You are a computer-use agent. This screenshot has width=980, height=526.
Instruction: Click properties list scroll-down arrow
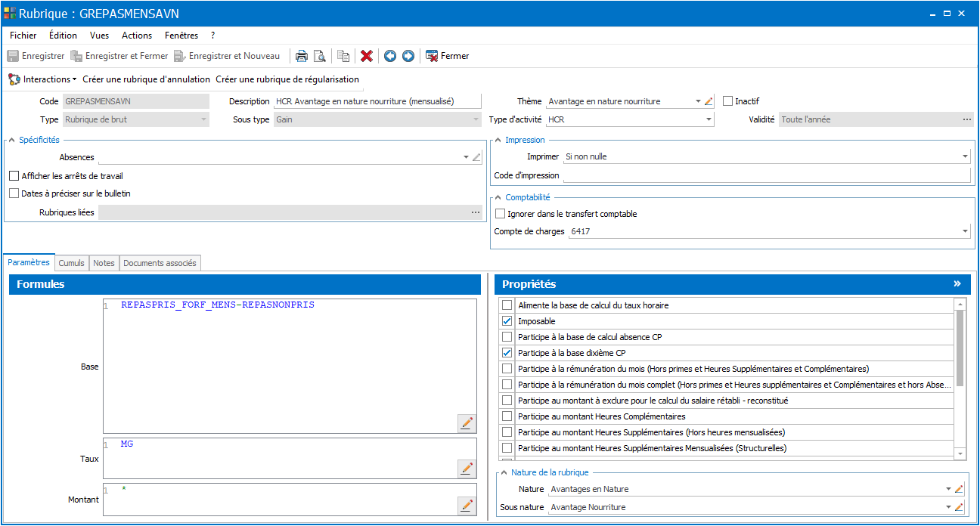pos(960,453)
